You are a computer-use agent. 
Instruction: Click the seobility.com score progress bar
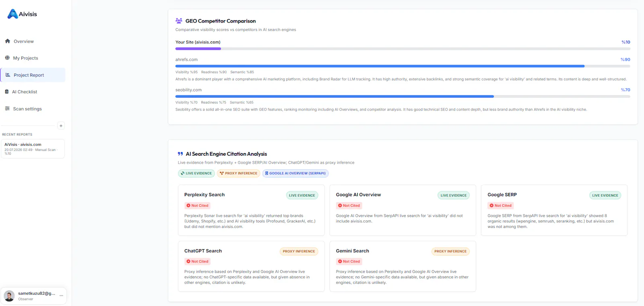click(x=403, y=97)
